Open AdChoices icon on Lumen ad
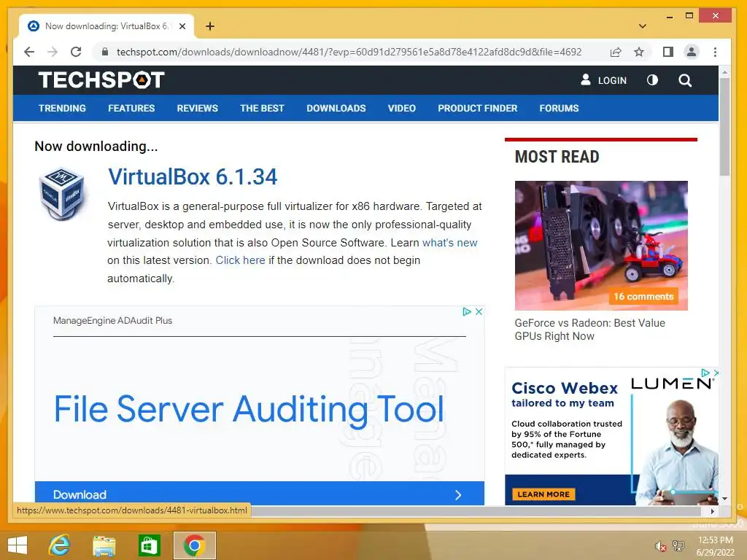The width and height of the screenshot is (747, 560). coord(705,373)
